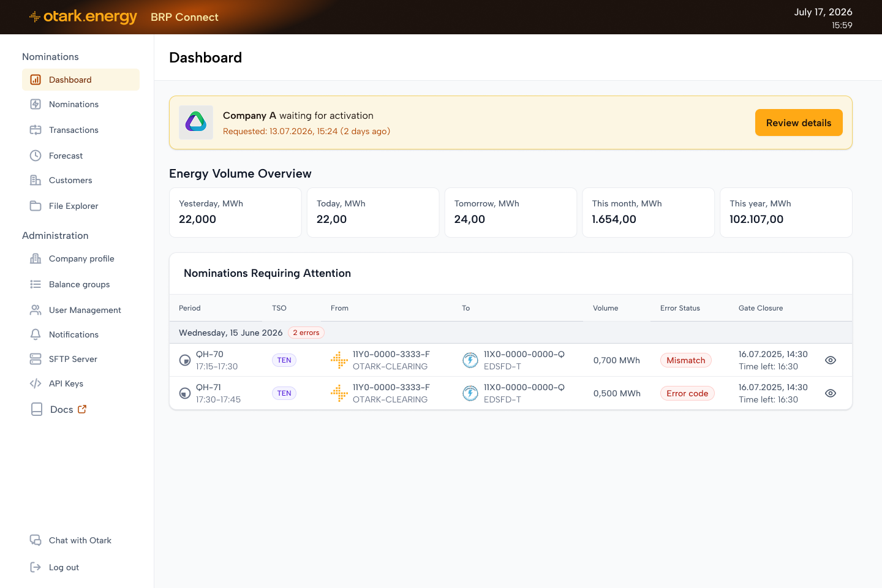Click the API Keys code icon
The image size is (882, 588).
pos(36,383)
